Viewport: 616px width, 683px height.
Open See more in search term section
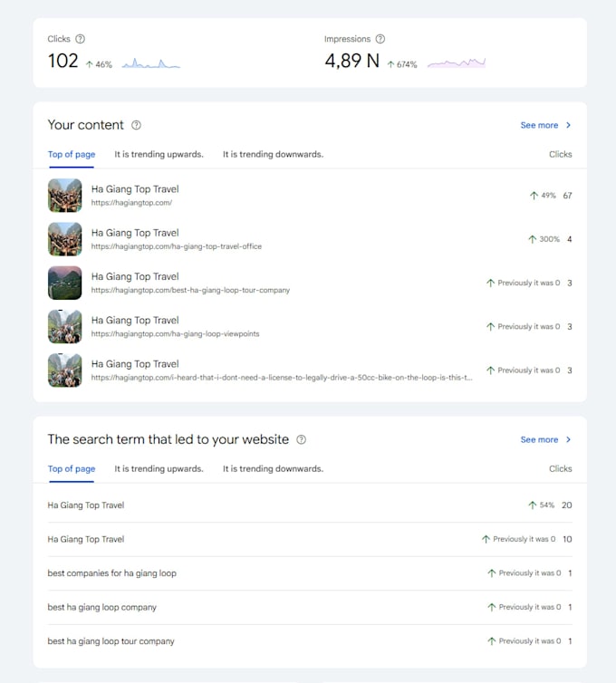[539, 439]
